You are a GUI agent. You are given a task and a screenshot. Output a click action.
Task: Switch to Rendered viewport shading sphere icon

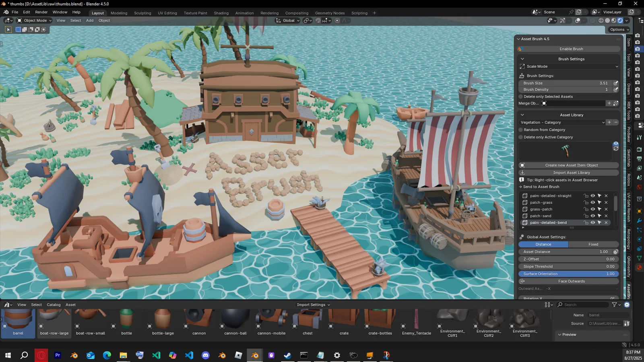point(620,21)
